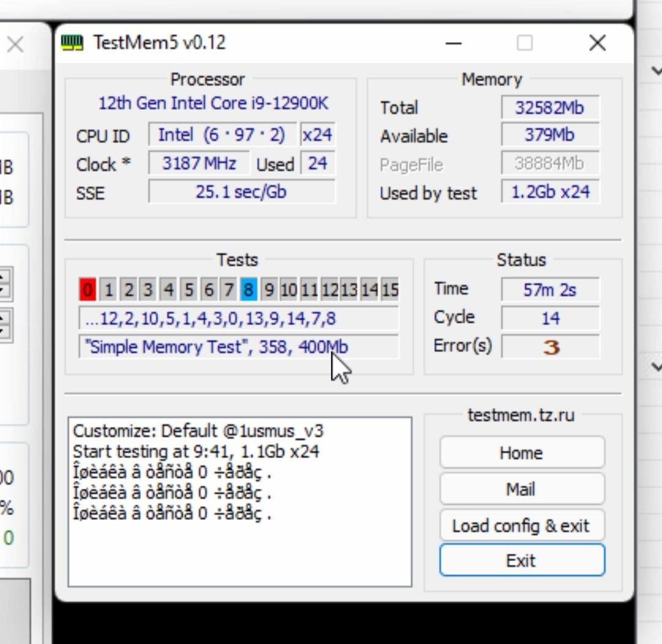The width and height of the screenshot is (662, 644).
Task: Click processor name 12th Gen Intel Core i9-12900K
Action: point(213,103)
